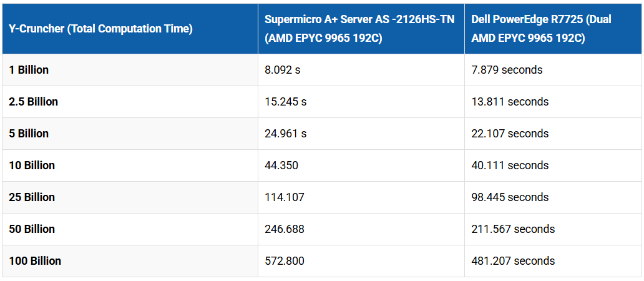Click the Dell PowerEdge R7725 column header

(x=542, y=29)
